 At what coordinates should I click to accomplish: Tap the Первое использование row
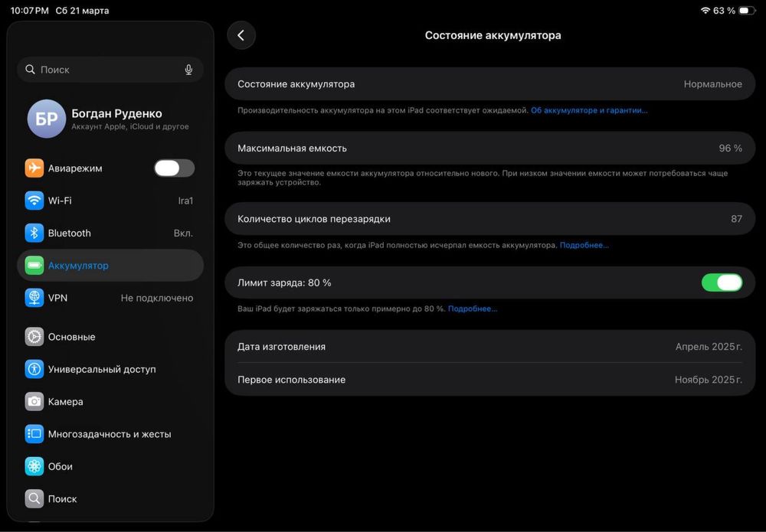490,379
